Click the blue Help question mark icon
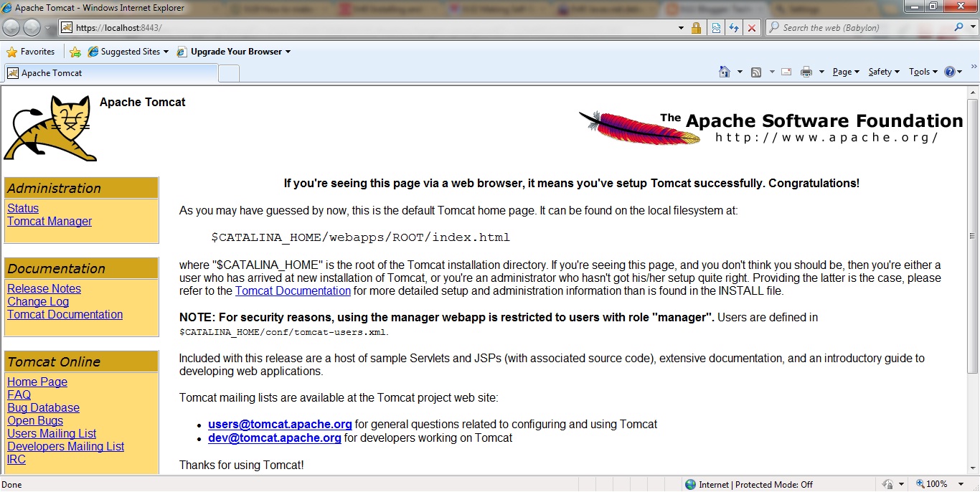 951,72
